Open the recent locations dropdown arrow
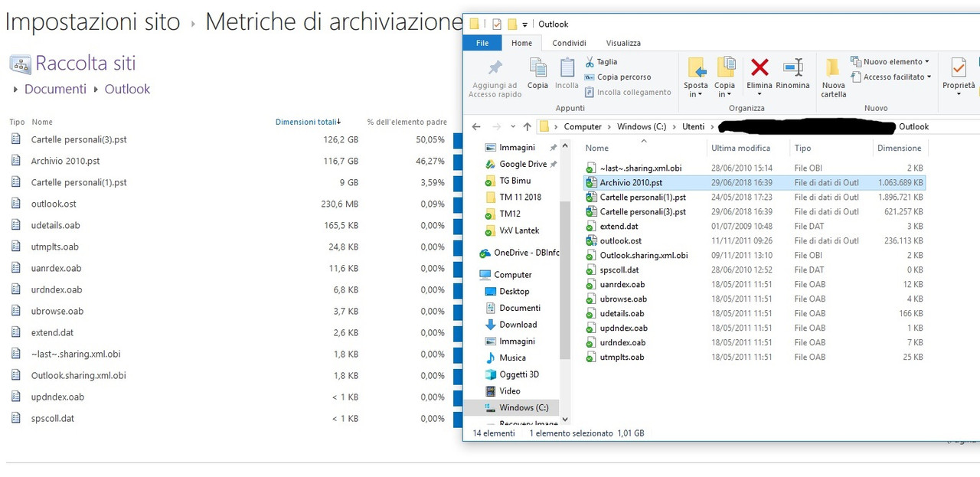Viewport: 980px width, 477px height. (512, 127)
